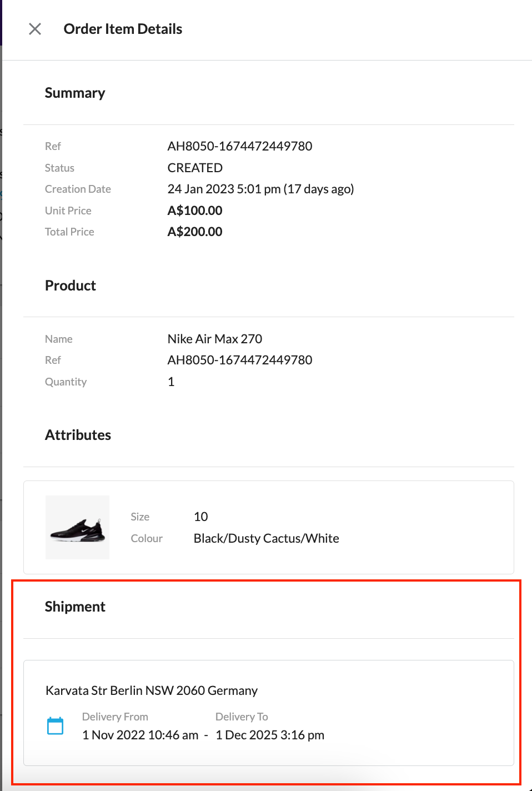Click the product quantity value 1
Viewport: 532px width, 791px height.
tap(171, 382)
